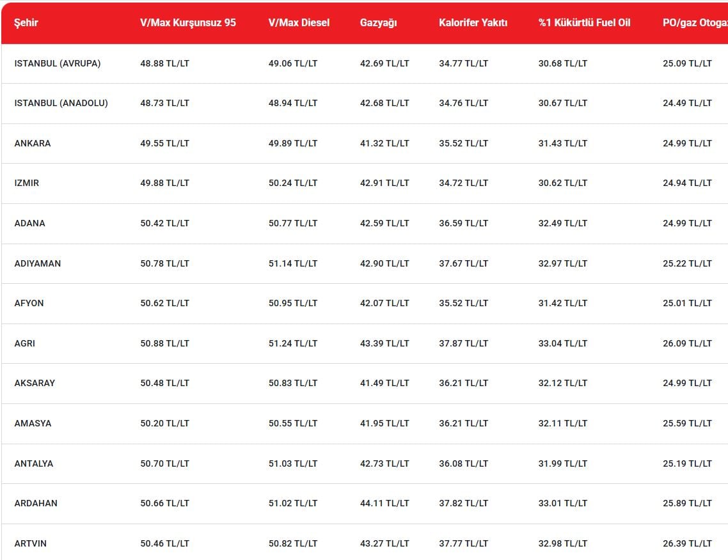Click Istanbul Anadolu's Kurşunsuz 95 price 48.73 TL/LT
728x560 pixels.
(x=165, y=103)
